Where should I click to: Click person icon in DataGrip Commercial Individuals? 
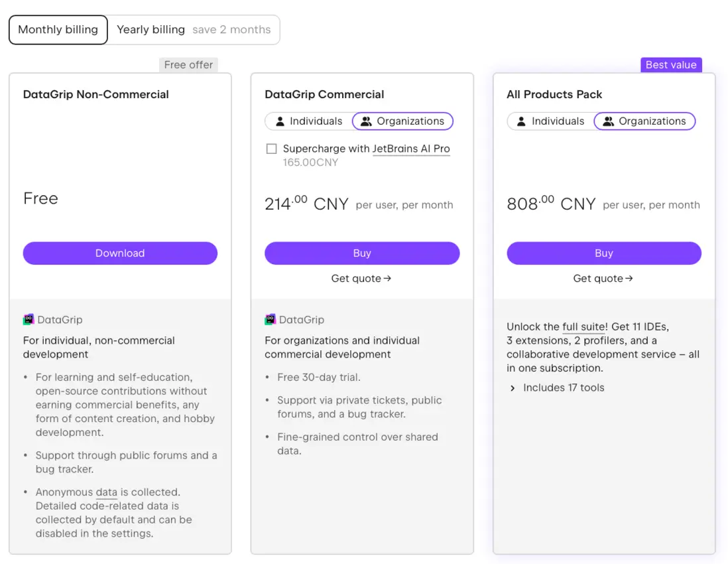pyautogui.click(x=280, y=121)
